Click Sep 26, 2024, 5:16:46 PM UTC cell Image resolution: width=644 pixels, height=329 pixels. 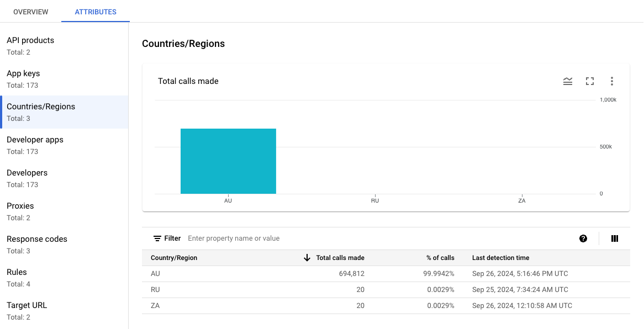coord(520,274)
